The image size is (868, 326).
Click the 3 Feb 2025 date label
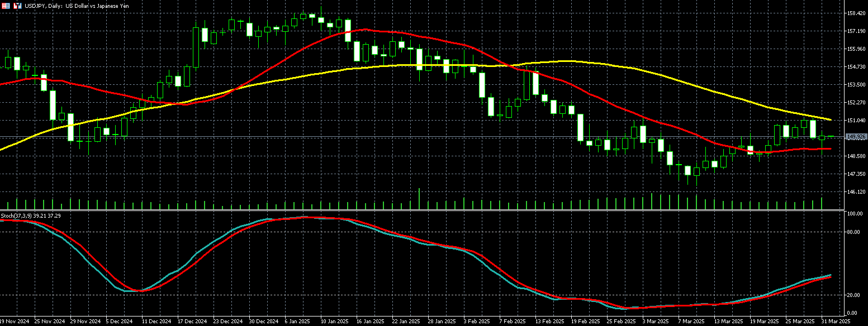(x=477, y=322)
